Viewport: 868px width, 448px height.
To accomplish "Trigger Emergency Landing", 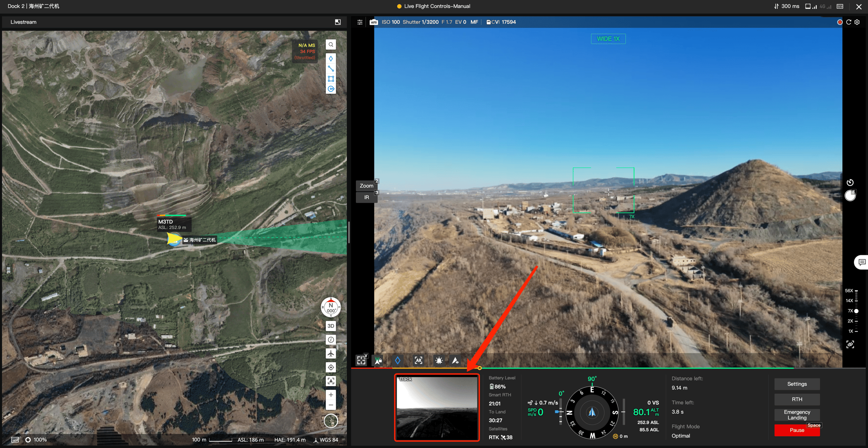I will (797, 414).
